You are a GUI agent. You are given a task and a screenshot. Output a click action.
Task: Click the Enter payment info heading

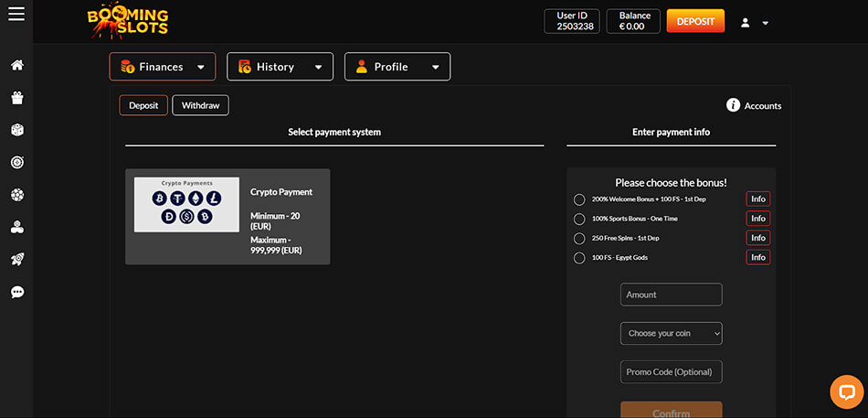click(671, 133)
